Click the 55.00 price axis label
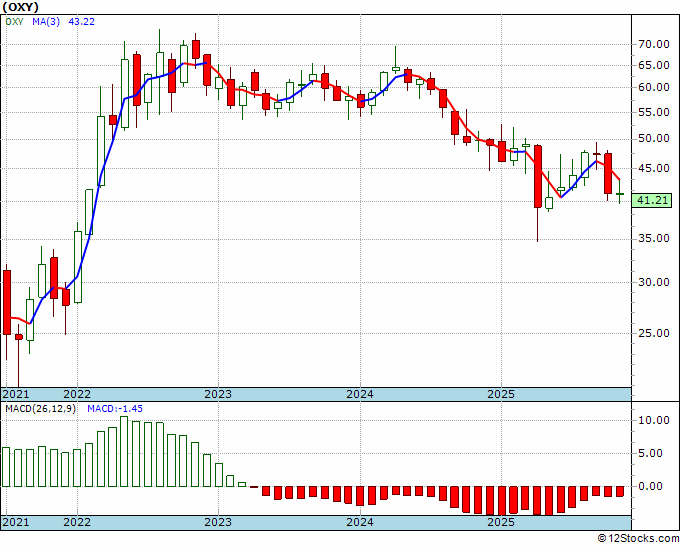The height and width of the screenshot is (546, 680). [x=654, y=112]
